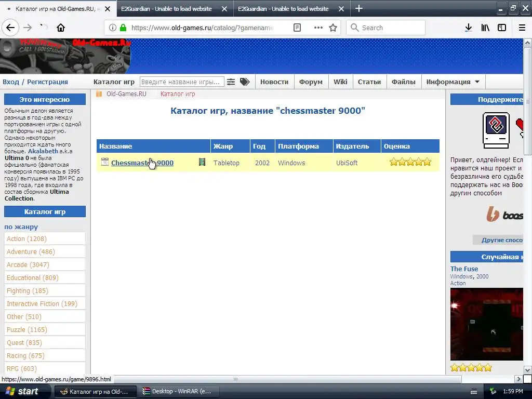Close the second E2Guardian tab
Screen dimensions: 532x399
[341, 9]
